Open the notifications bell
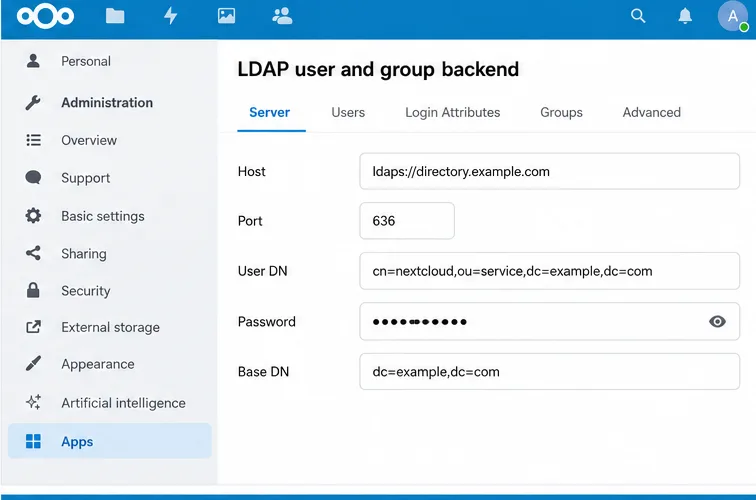The image size is (756, 500). [x=685, y=16]
